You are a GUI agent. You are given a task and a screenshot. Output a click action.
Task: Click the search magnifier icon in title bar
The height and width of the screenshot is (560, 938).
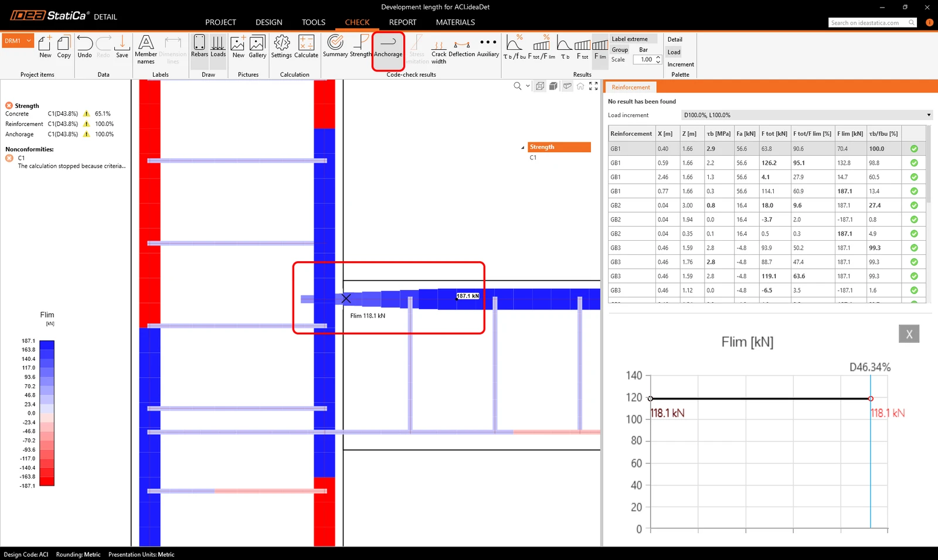tap(912, 23)
